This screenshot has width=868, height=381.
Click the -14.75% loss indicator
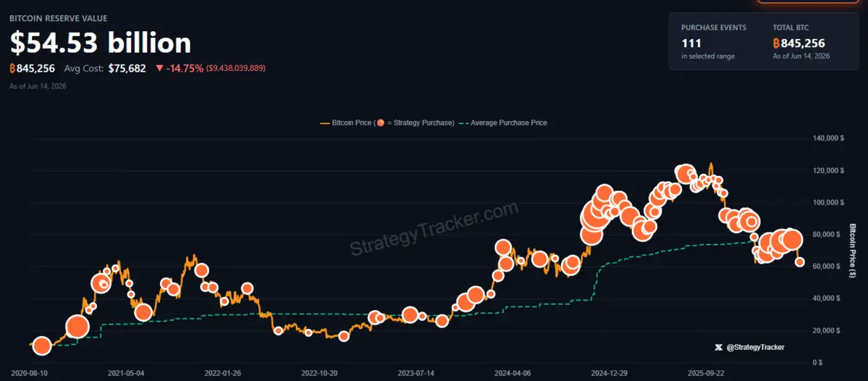click(x=180, y=69)
